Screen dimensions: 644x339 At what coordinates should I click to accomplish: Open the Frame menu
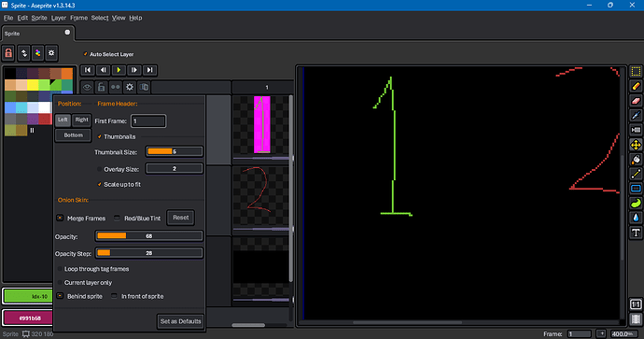78,18
